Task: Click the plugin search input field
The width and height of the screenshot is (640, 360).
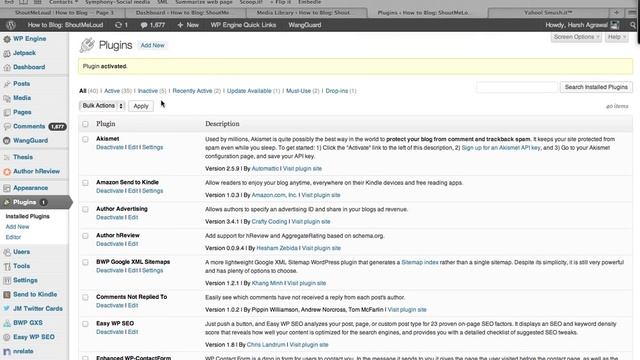Action: click(517, 87)
